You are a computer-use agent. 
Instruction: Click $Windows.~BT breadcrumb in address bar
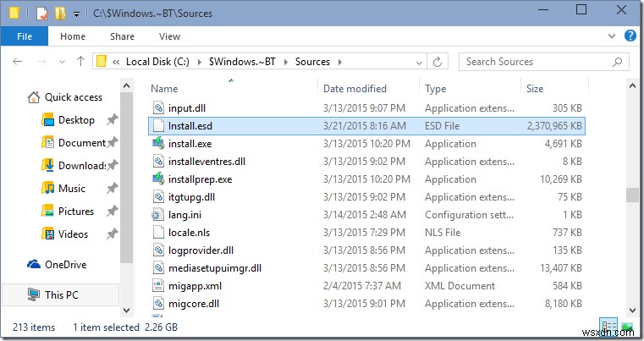242,62
